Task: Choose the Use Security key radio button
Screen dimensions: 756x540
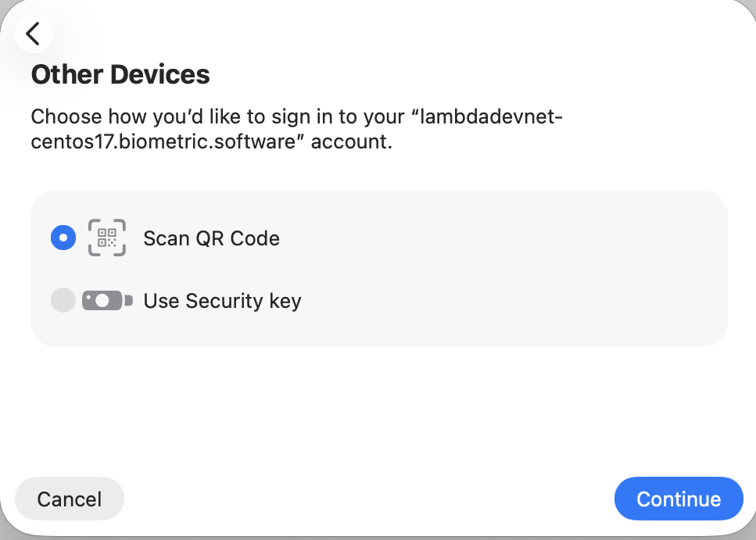Action: click(x=63, y=300)
